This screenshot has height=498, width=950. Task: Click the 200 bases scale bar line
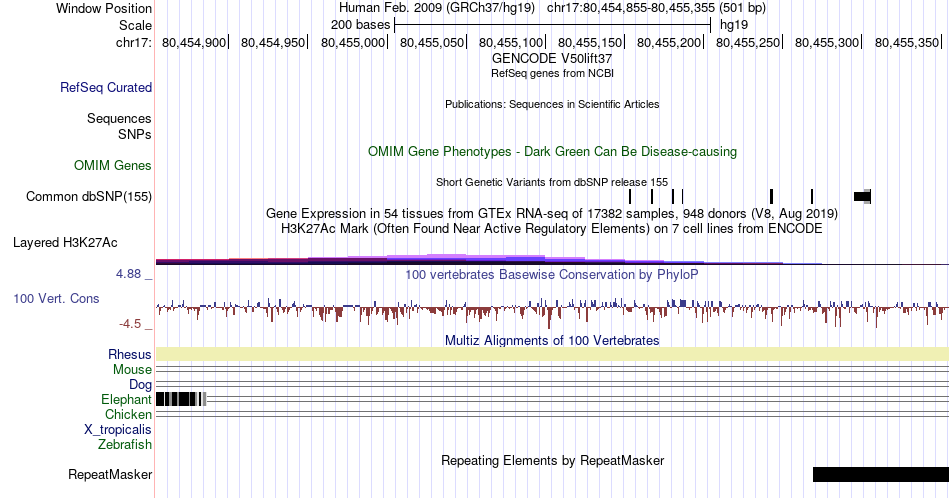point(552,25)
